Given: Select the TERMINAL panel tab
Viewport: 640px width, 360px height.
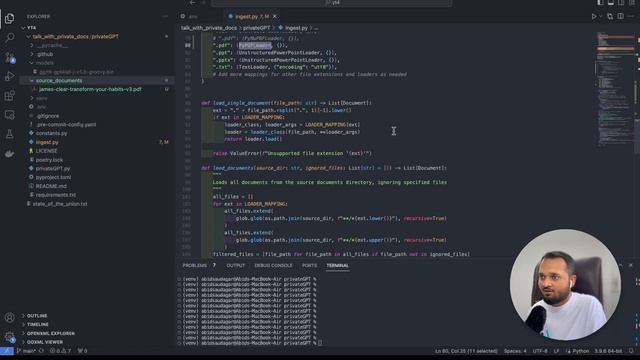Looking at the screenshot, I should (x=337, y=265).
